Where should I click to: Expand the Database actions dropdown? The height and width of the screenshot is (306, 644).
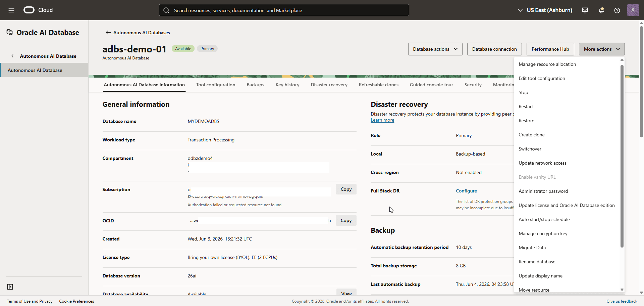[435, 49]
